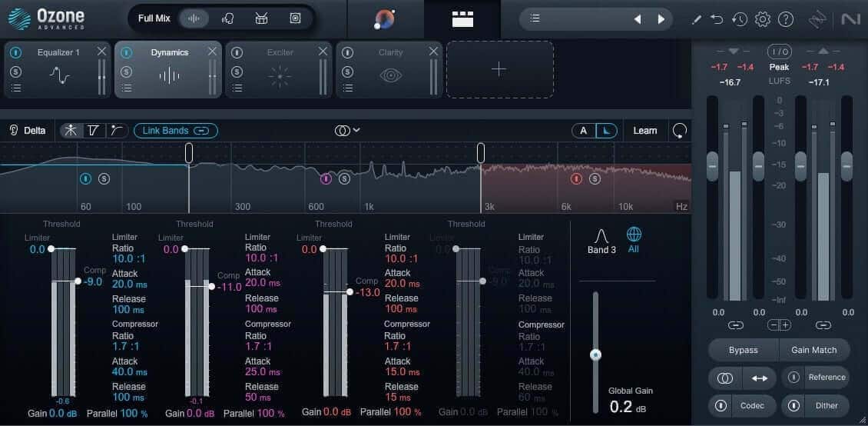Open the Dither settings button

tap(827, 405)
